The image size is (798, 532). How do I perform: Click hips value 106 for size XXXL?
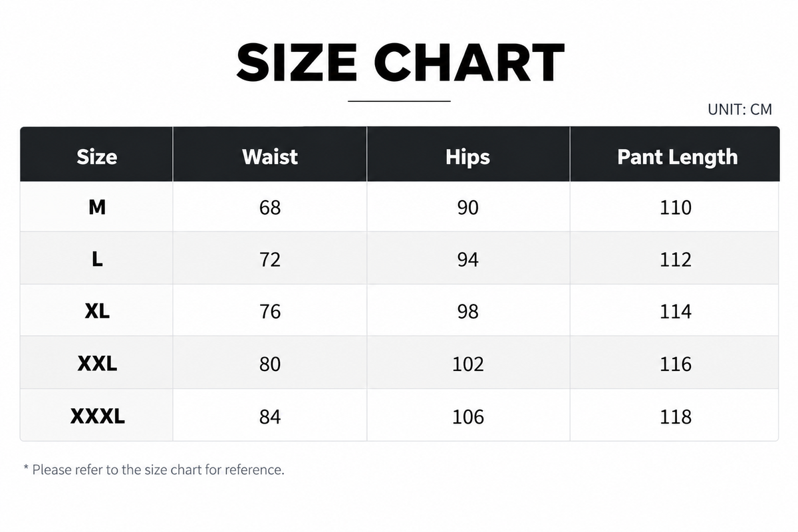coord(468,416)
